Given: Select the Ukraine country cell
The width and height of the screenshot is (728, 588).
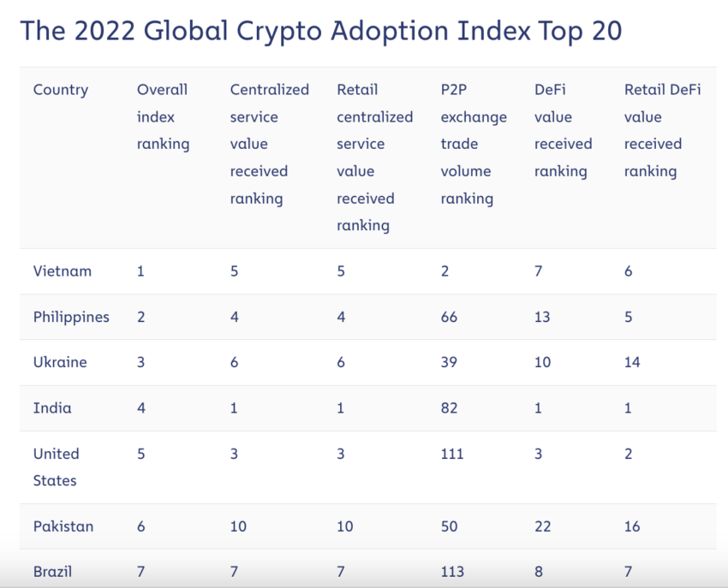Looking at the screenshot, I should click(x=60, y=362).
